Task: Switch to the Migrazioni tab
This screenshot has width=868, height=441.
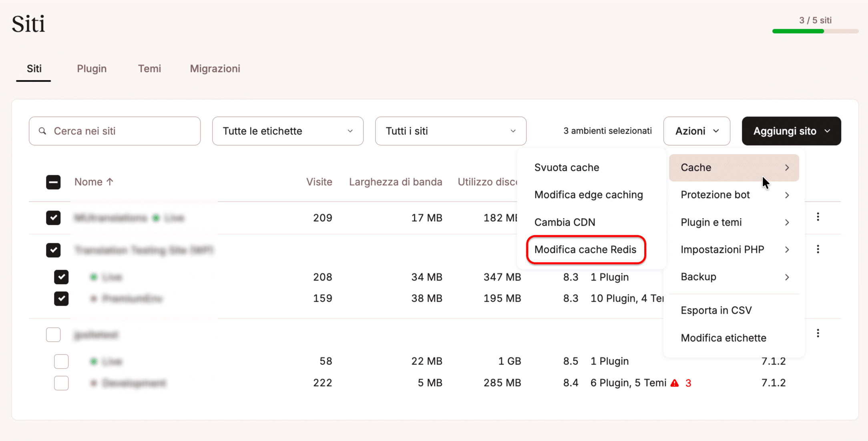Action: [x=215, y=68]
